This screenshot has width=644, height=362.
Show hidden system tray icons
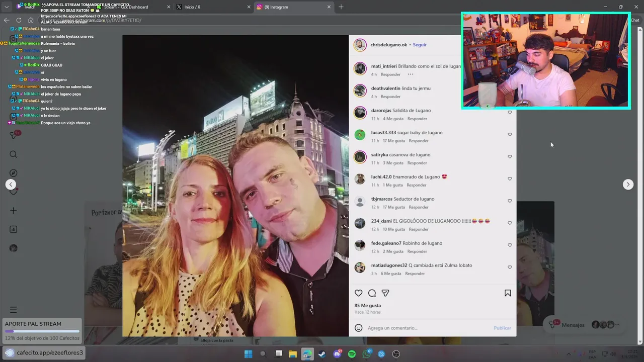(x=569, y=354)
